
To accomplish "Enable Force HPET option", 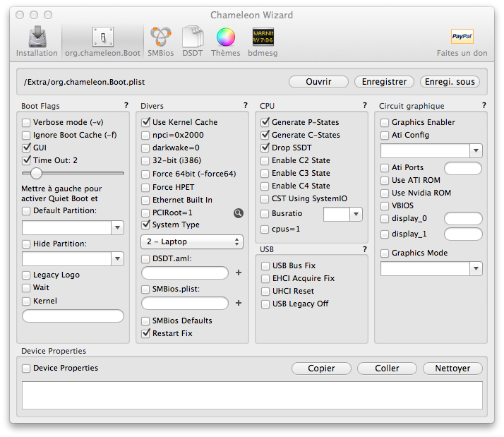I will 145,188.
